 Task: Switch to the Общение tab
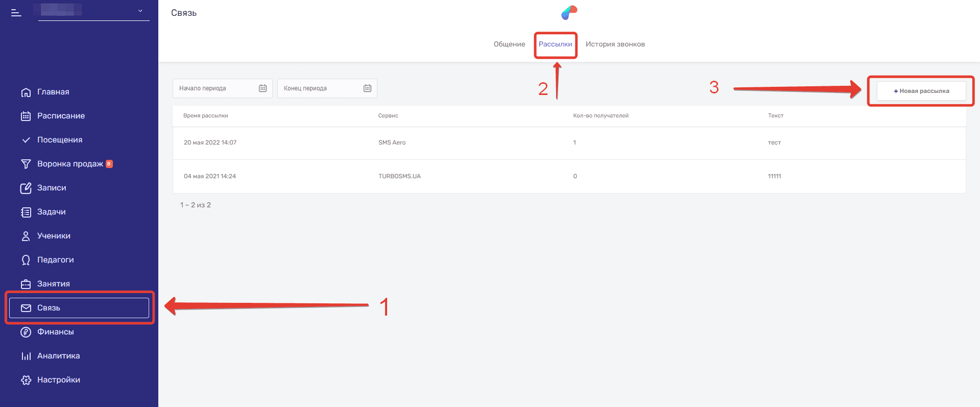[x=509, y=44]
